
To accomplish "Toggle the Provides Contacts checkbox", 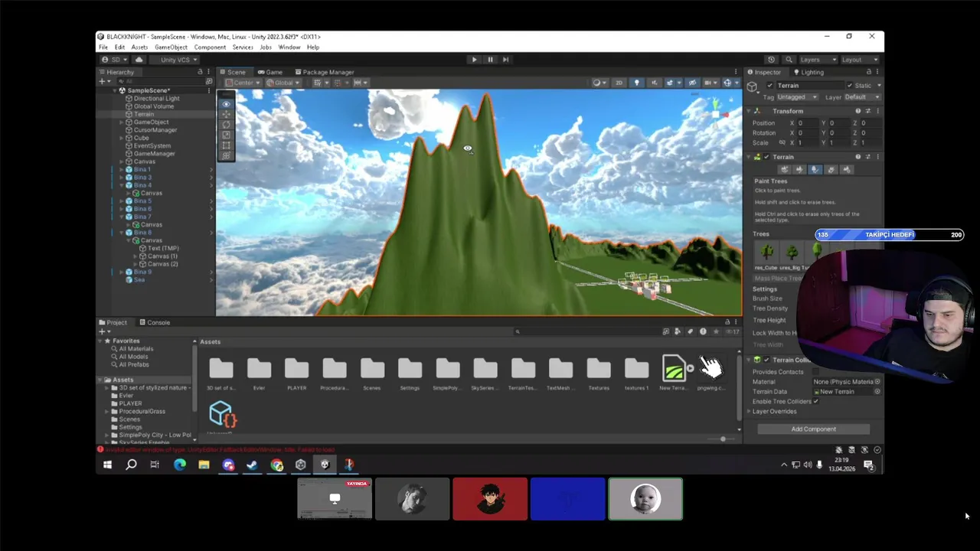I will 816,372.
